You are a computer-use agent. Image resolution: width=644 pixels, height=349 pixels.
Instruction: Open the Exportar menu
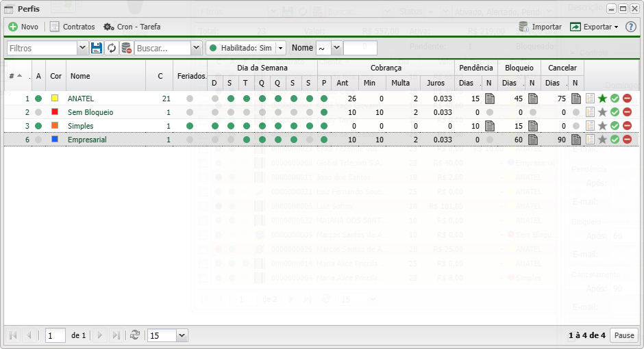593,27
